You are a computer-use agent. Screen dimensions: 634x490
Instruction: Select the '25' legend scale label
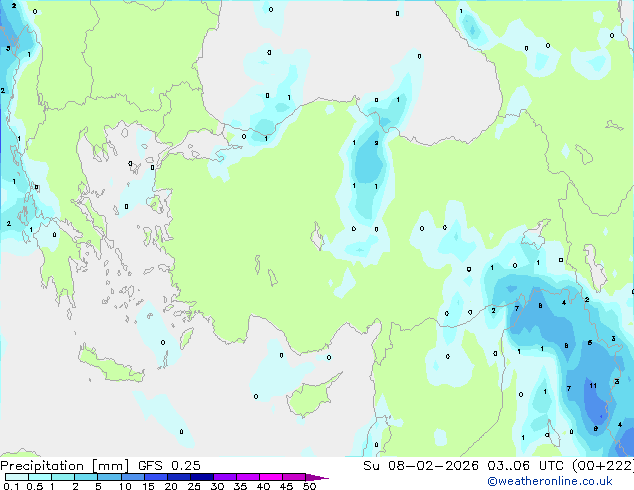[194, 486]
